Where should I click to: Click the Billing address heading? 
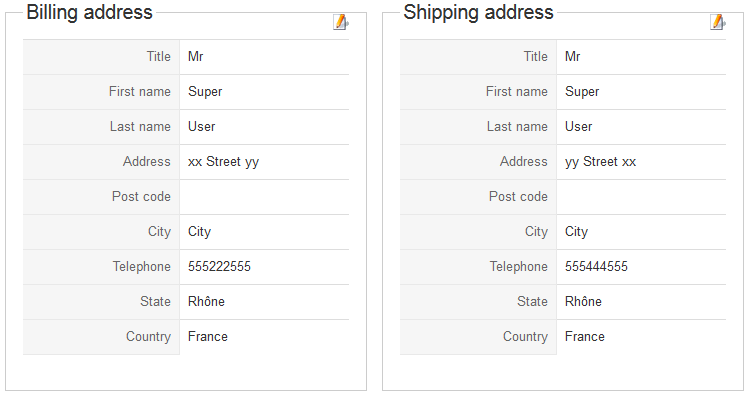[90, 12]
